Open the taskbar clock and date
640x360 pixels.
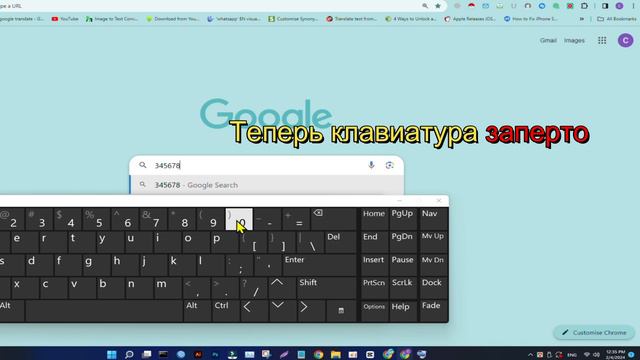(x=616, y=354)
